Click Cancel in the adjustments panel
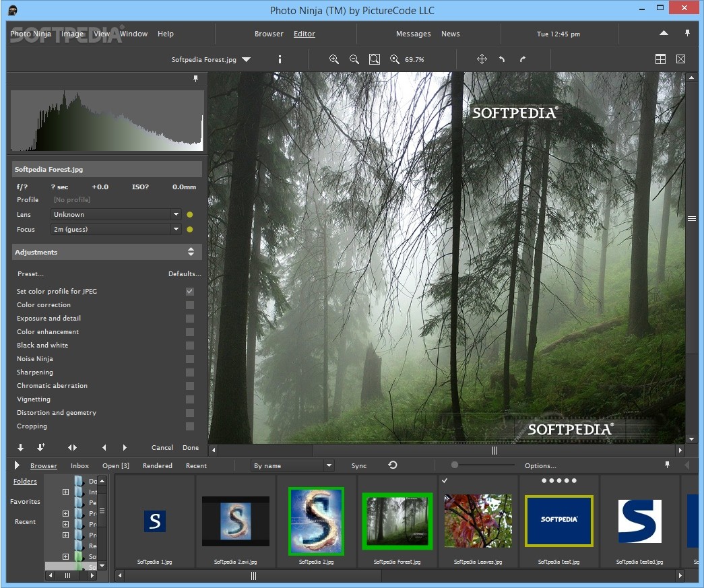Viewport: 704px width, 588px height. 162,447
